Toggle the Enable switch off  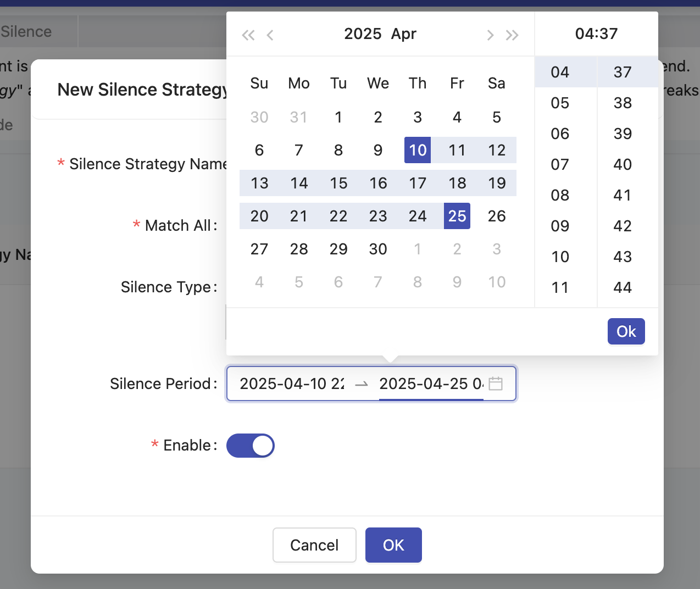click(251, 446)
